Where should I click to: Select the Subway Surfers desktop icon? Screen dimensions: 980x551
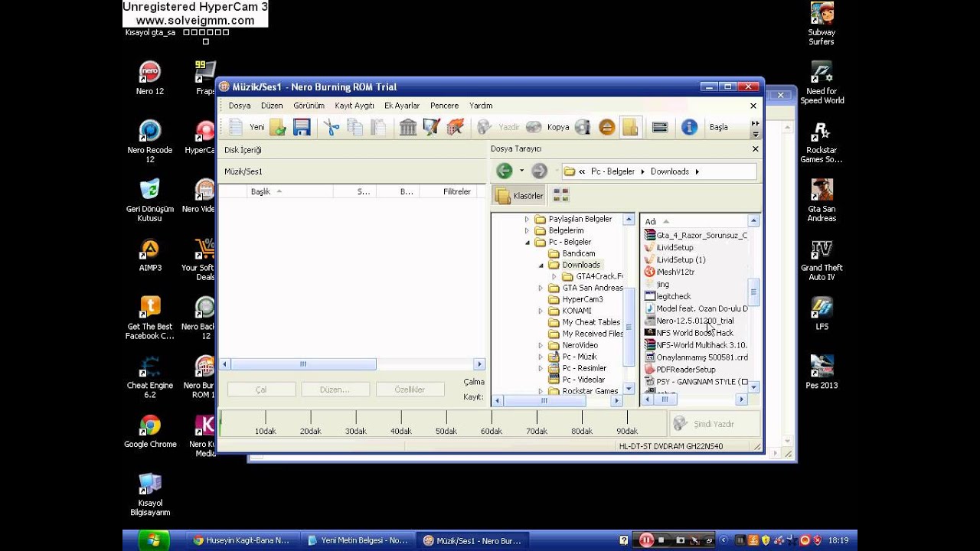tap(822, 24)
